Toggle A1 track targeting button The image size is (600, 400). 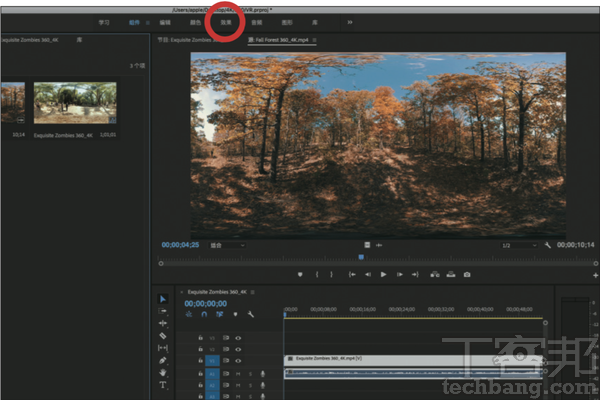[x=212, y=374]
